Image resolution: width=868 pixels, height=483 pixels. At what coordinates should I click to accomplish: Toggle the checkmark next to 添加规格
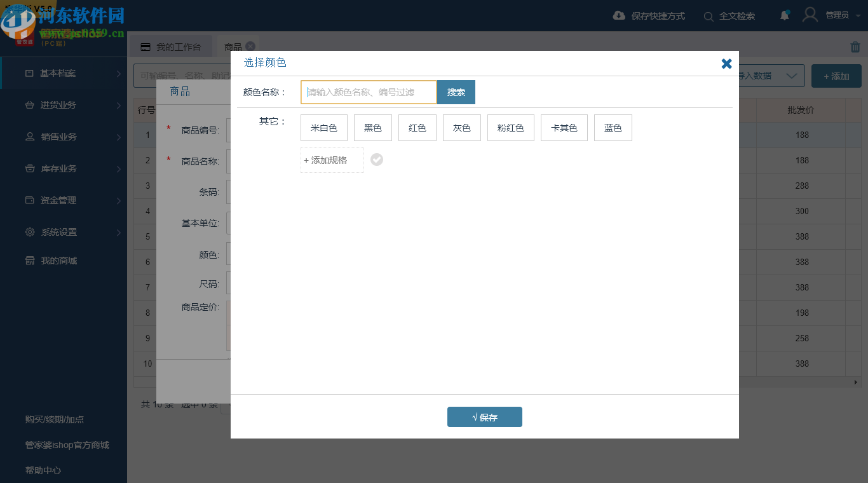coord(376,160)
